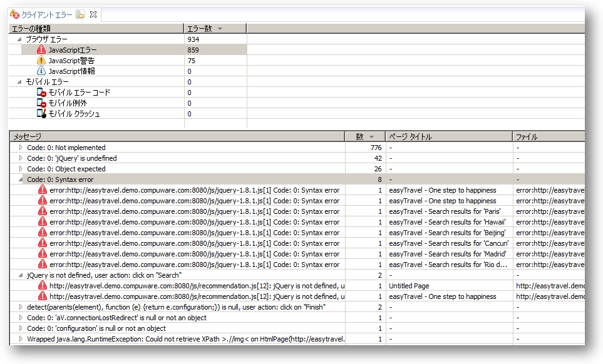Click the モバイル エラー コード icon
603x364 pixels.
click(41, 92)
